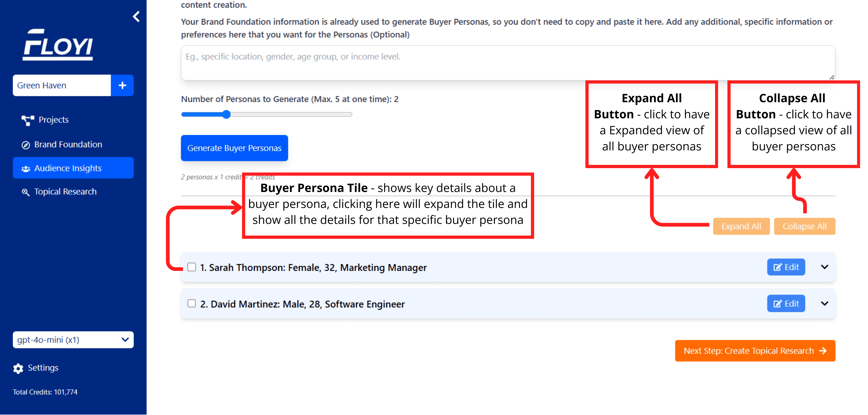Click the Floyi logo
The image size is (868, 415).
click(58, 45)
